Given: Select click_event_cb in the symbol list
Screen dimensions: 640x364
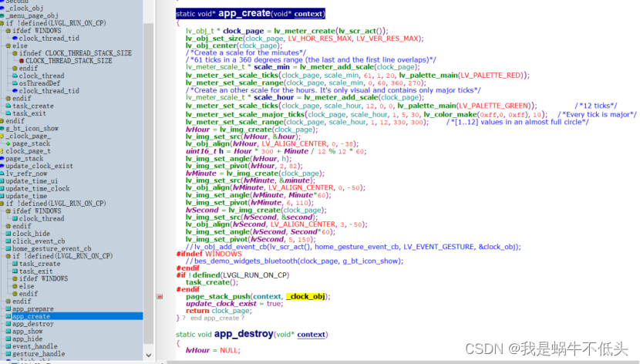Looking at the screenshot, I should 39,241.
